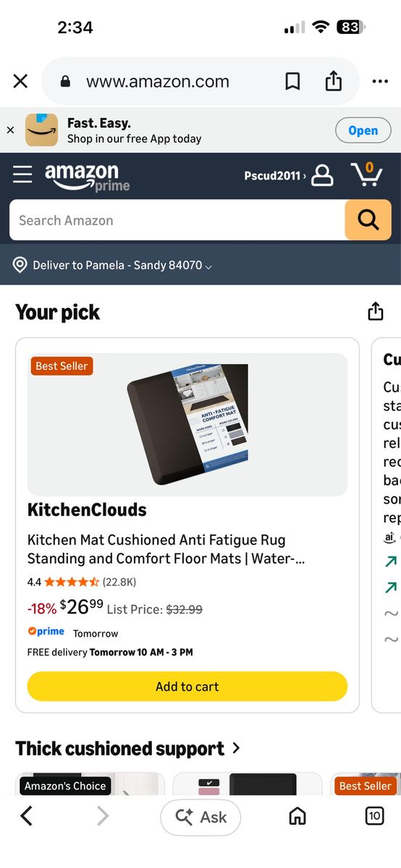The image size is (401, 868).
Task: Go to the browser home page
Action: 297,817
